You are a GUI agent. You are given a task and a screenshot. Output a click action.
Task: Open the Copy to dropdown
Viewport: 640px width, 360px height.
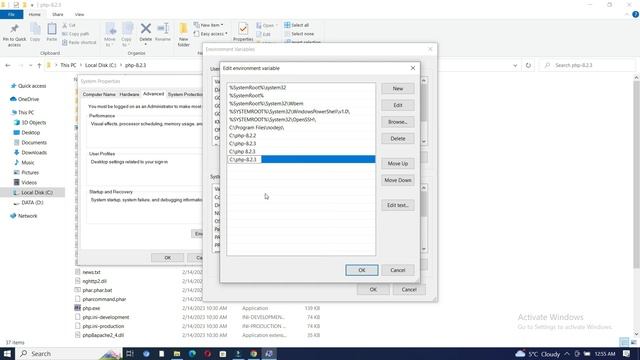[x=127, y=34]
